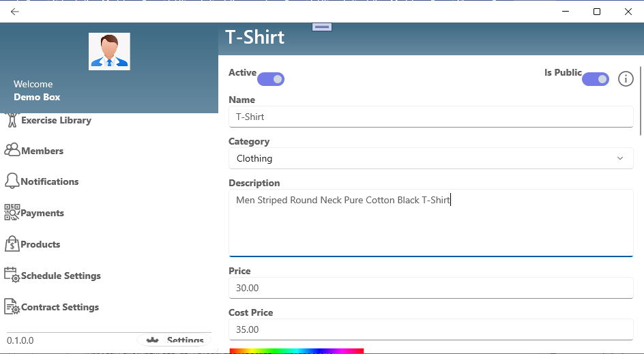Click the info circle icon
This screenshot has width=644, height=354.
tap(626, 79)
